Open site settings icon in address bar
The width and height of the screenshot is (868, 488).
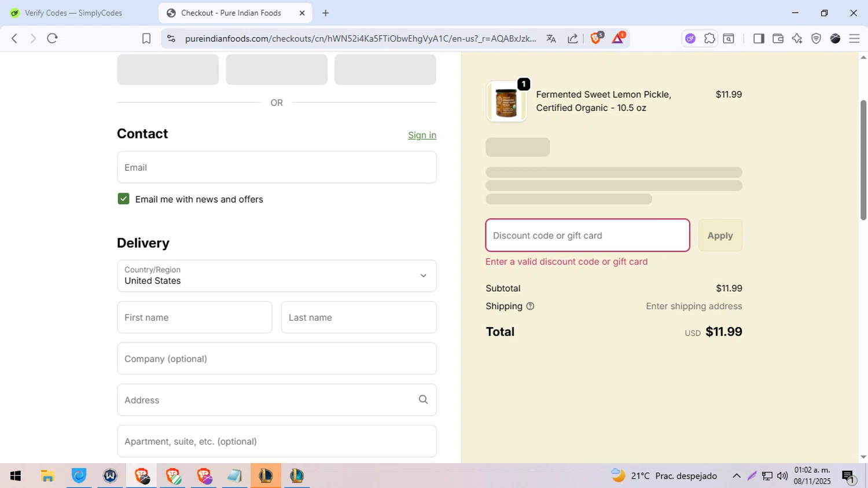(x=171, y=38)
